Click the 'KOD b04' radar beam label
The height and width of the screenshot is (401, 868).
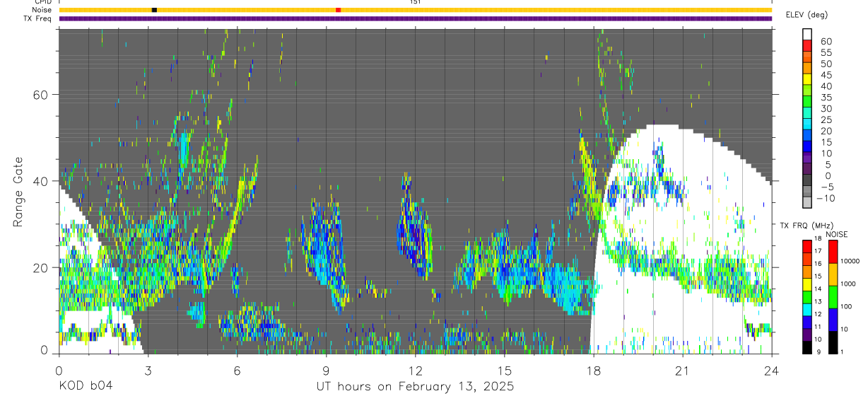85,387
